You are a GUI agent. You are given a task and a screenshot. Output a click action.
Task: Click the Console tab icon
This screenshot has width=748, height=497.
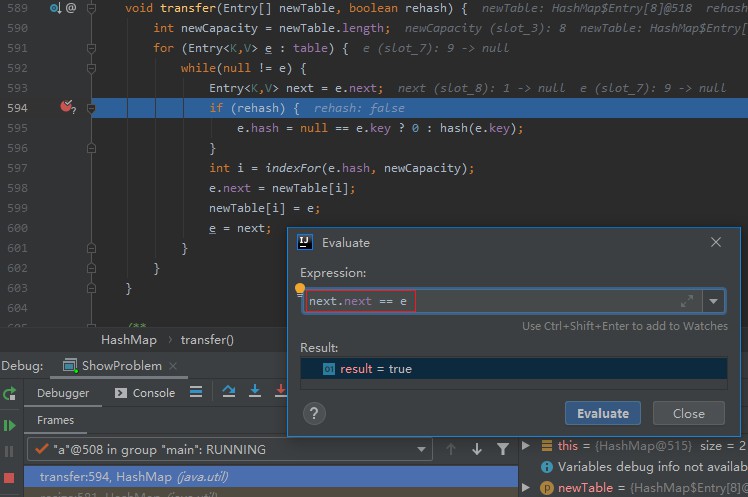[x=121, y=393]
